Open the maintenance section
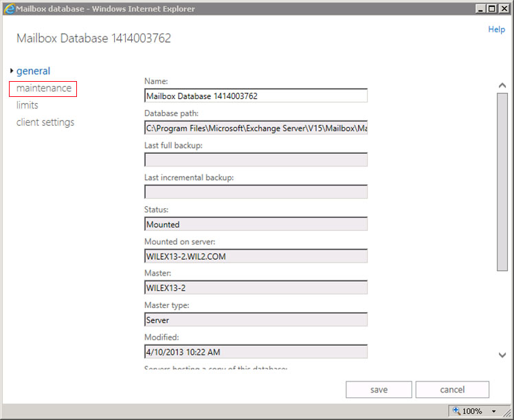The width and height of the screenshot is (514, 420). click(x=43, y=88)
